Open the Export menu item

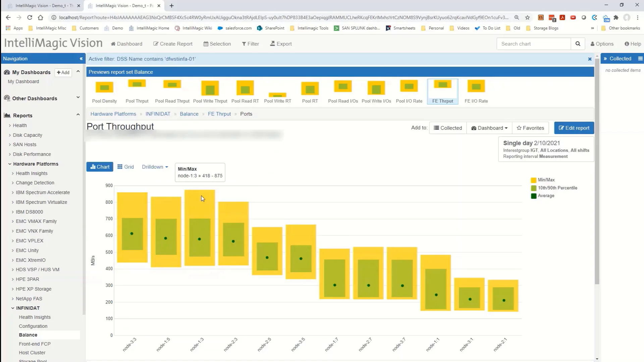pyautogui.click(x=281, y=44)
